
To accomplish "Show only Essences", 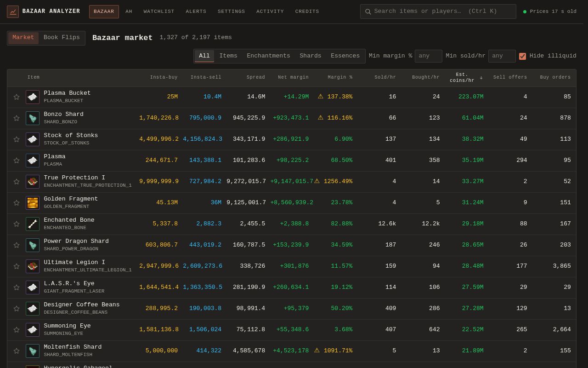I will tap(345, 56).
